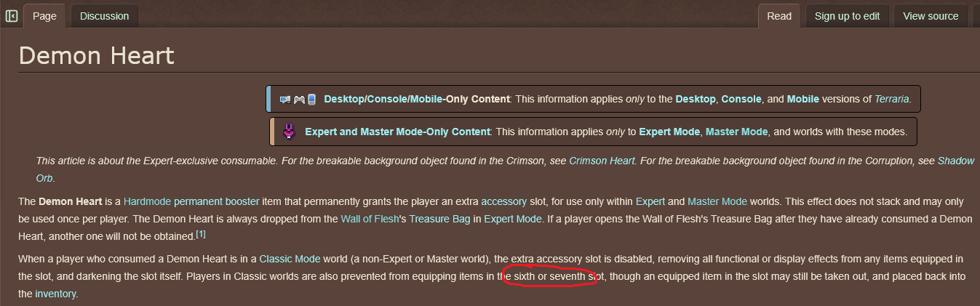Open the Classic Mode link

(290, 259)
